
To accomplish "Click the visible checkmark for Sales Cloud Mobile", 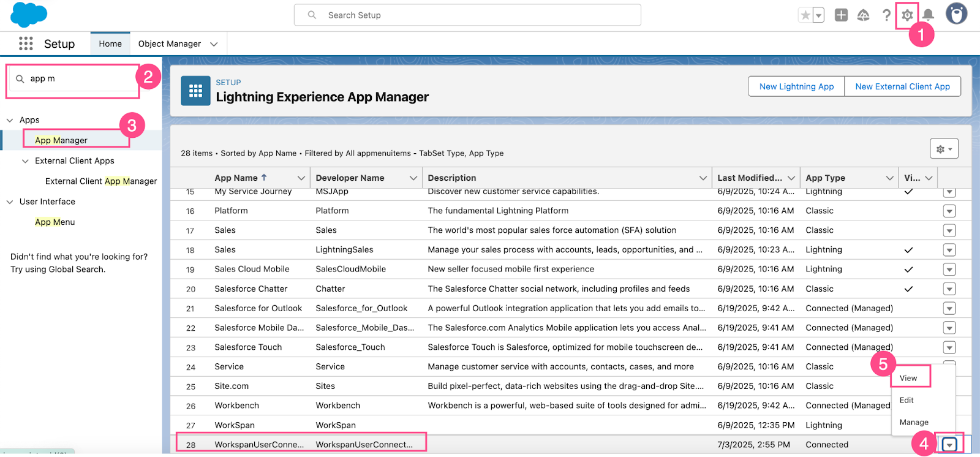I will point(908,270).
